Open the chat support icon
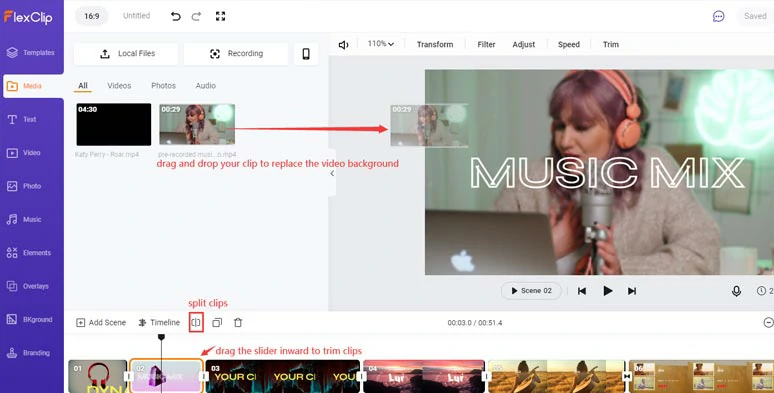This screenshot has width=774, height=393. pyautogui.click(x=719, y=16)
